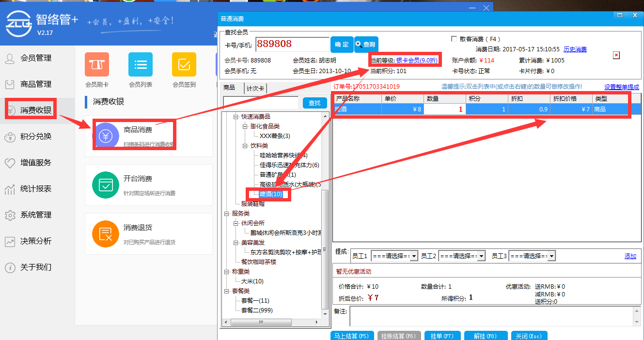Click the 卡号/手机 input field
The image size is (644, 340).
coord(292,45)
